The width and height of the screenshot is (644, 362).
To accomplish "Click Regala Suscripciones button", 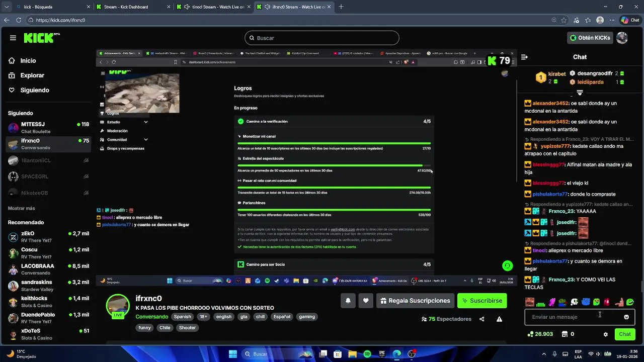I will click(415, 301).
